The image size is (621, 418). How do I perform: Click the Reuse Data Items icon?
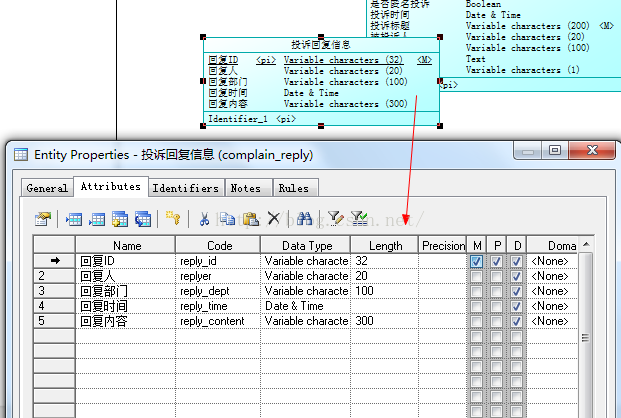tap(143, 219)
